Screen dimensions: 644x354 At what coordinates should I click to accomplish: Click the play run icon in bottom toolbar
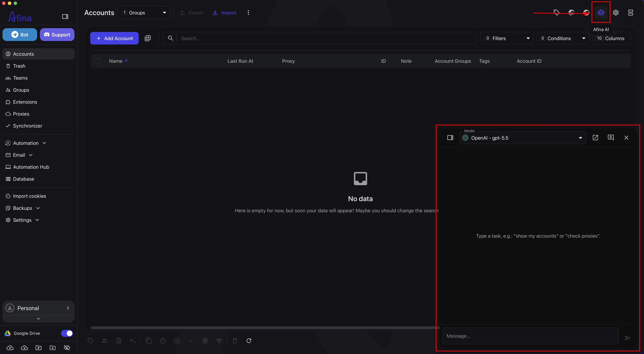177,340
